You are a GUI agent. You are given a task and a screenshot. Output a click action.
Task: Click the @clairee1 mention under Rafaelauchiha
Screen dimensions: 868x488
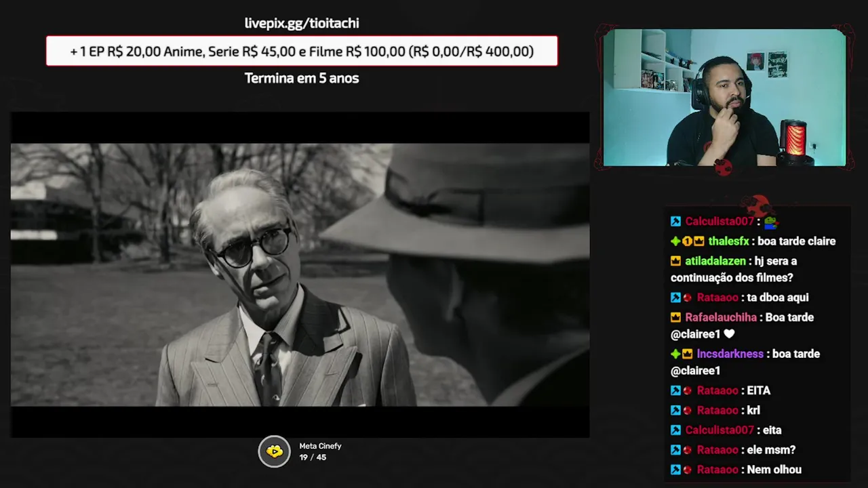coord(695,334)
